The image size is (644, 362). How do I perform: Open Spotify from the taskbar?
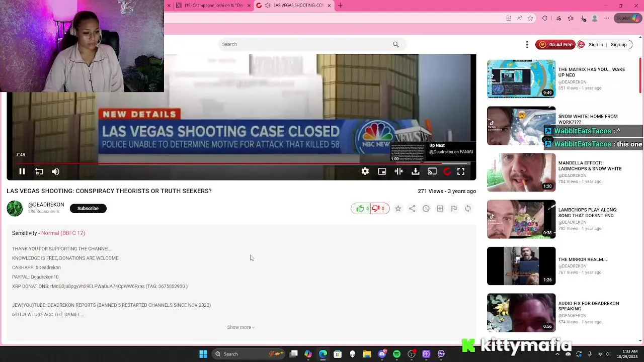point(396,354)
